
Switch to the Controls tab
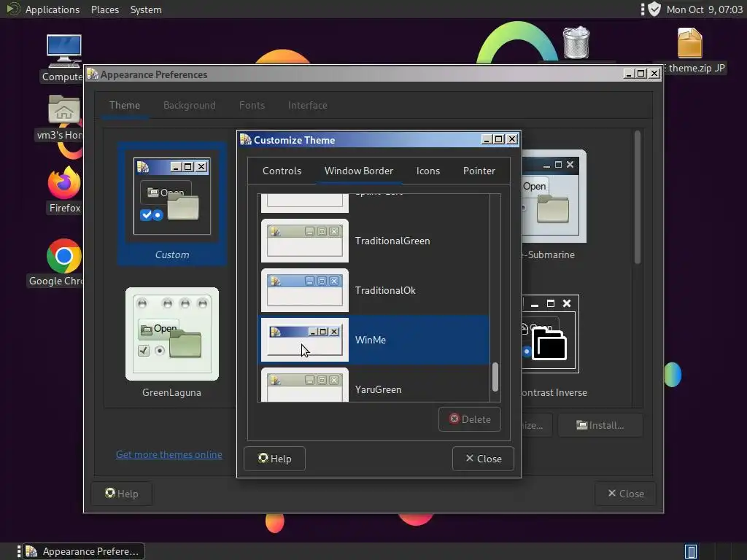282,171
